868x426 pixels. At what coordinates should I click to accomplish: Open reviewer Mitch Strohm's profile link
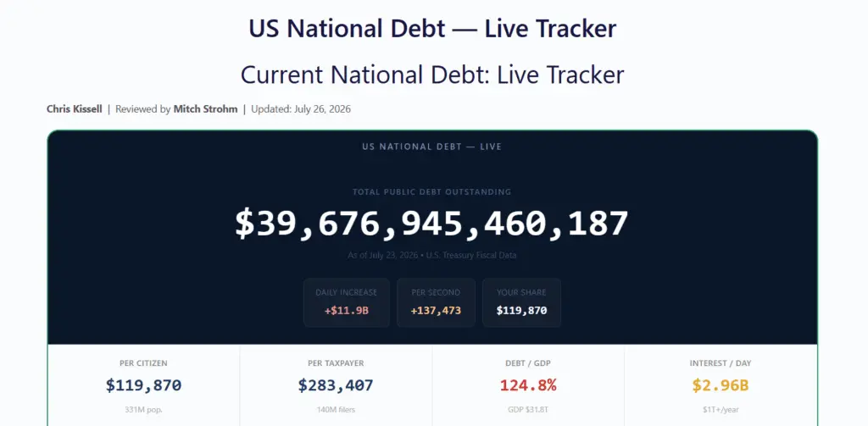pos(205,109)
